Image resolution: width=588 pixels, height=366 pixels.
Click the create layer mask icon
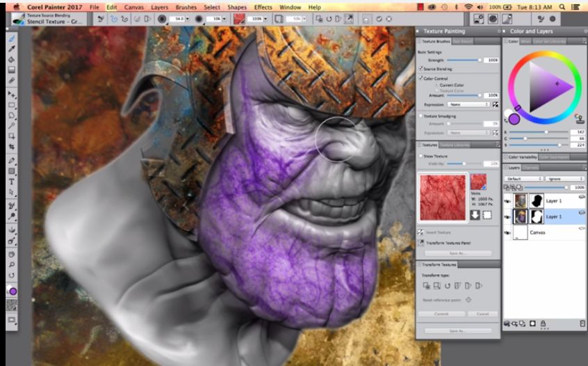[532, 323]
